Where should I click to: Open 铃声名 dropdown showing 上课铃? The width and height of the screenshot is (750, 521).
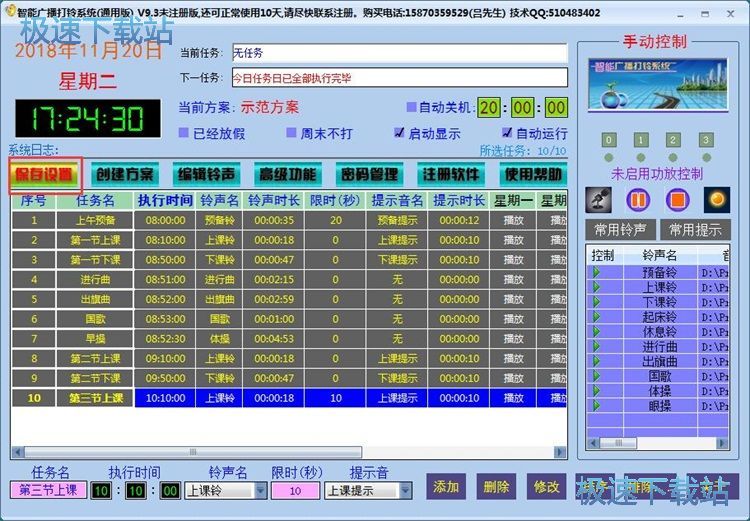pyautogui.click(x=261, y=490)
